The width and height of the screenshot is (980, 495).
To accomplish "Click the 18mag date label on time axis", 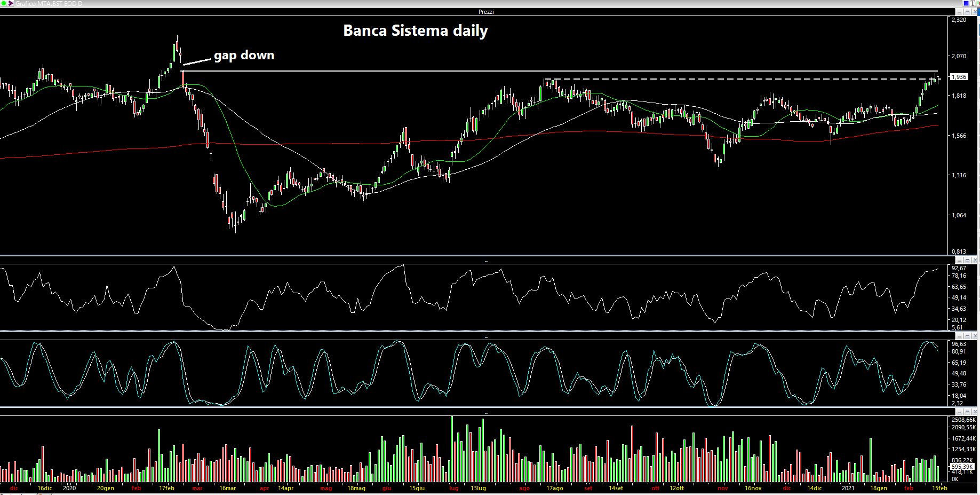I will pos(356,488).
